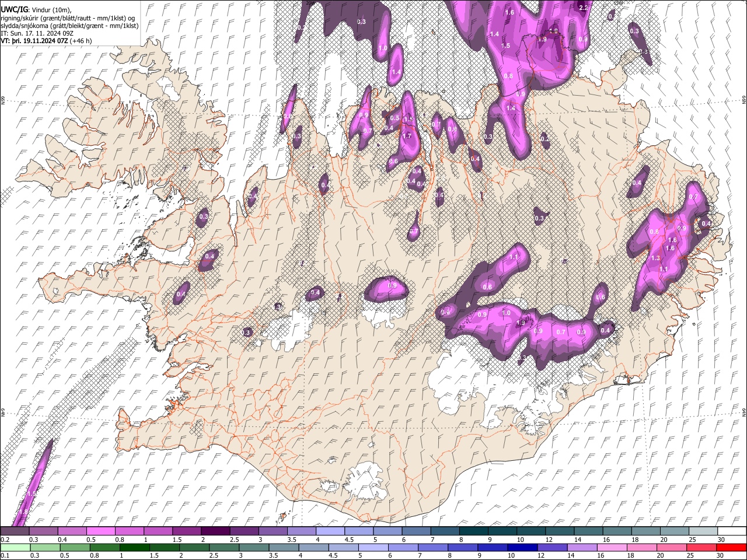The width and height of the screenshot is (747, 560).
Task: Select rain legend swatch between 1.5 and 2
Action: coord(165,547)
